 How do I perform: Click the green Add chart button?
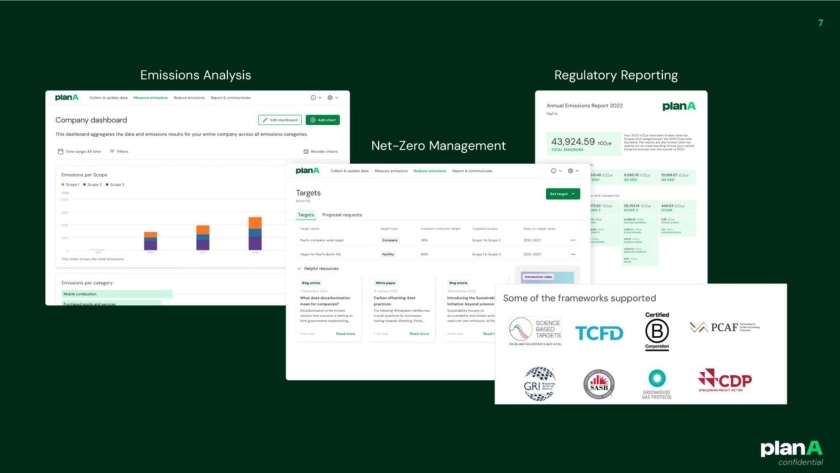point(322,120)
